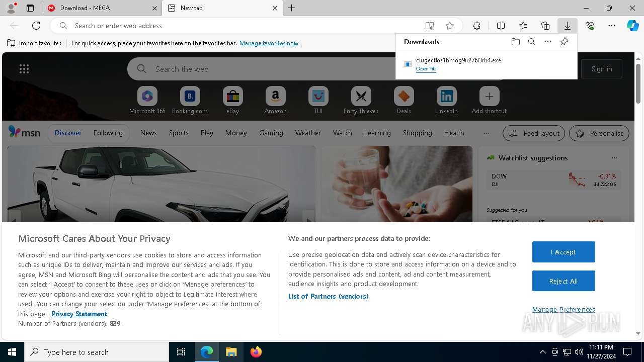This screenshot has height=362, width=644.
Task: Select the Following feed tab
Action: [108, 133]
